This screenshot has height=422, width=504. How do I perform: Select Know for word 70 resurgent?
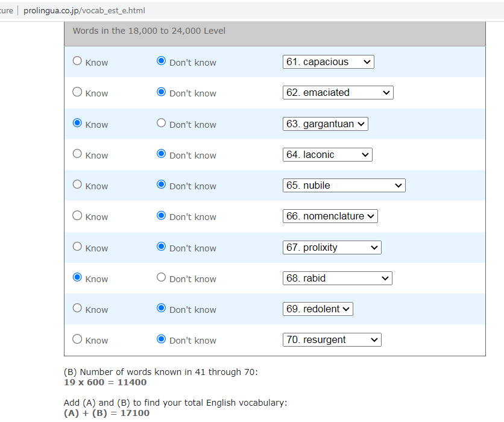pos(77,339)
